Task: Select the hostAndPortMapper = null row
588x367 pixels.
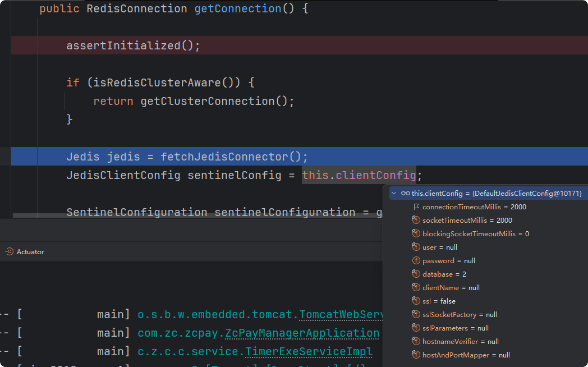Action: tap(489, 355)
